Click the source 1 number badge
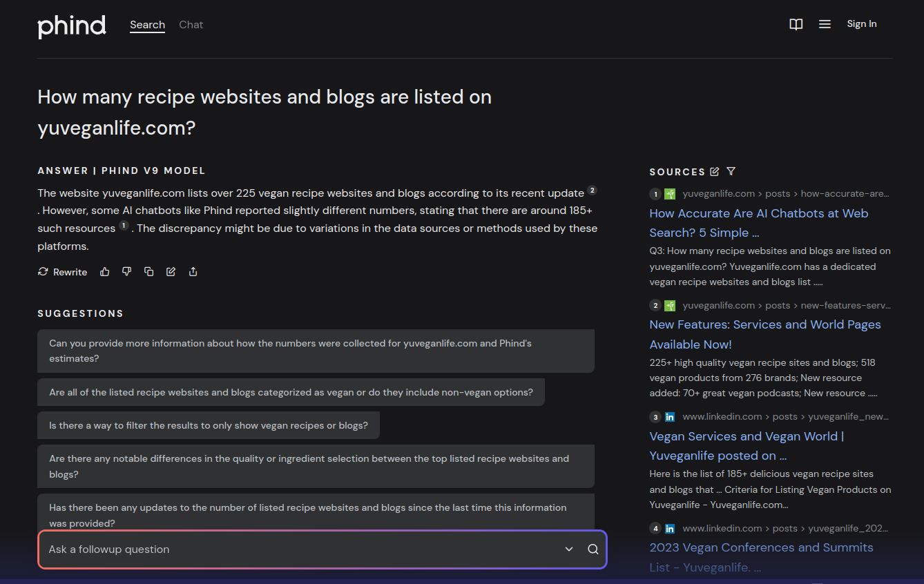This screenshot has width=924, height=584. coord(655,194)
